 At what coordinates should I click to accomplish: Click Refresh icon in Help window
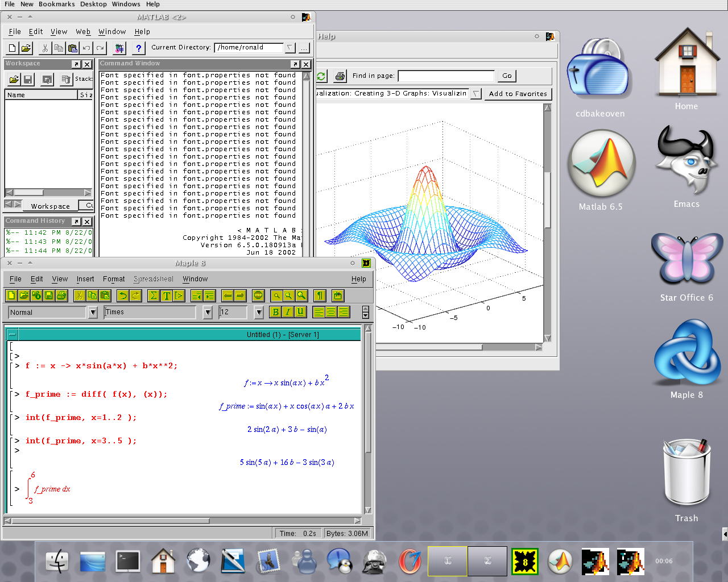tap(322, 76)
